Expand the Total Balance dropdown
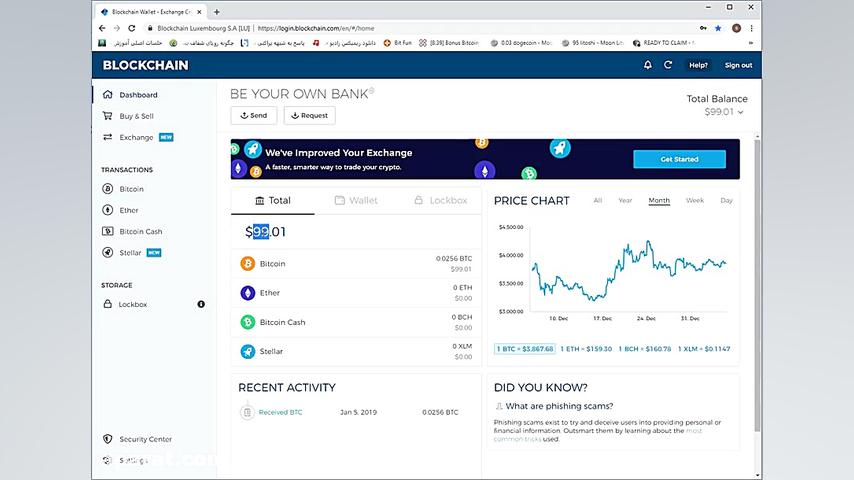 (740, 112)
